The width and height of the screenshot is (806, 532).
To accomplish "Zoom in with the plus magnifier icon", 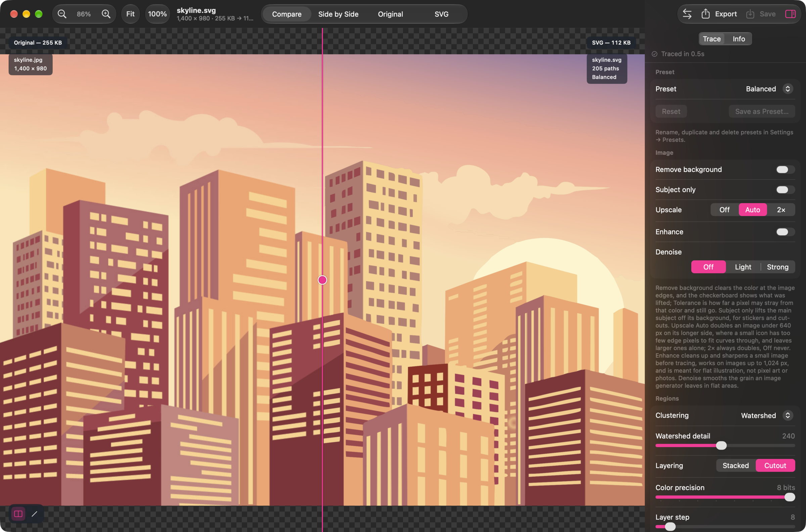I will [x=106, y=14].
